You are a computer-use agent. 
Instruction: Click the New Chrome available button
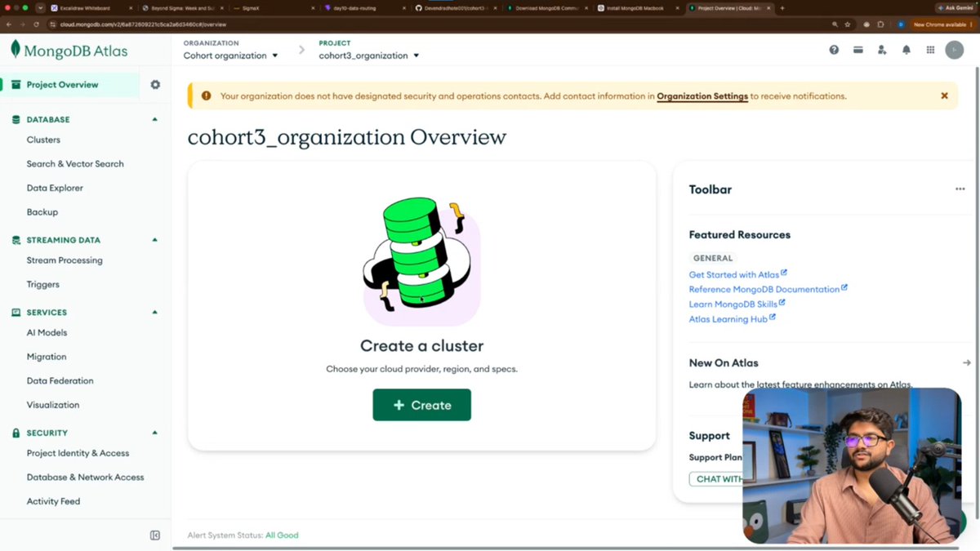tap(943, 24)
